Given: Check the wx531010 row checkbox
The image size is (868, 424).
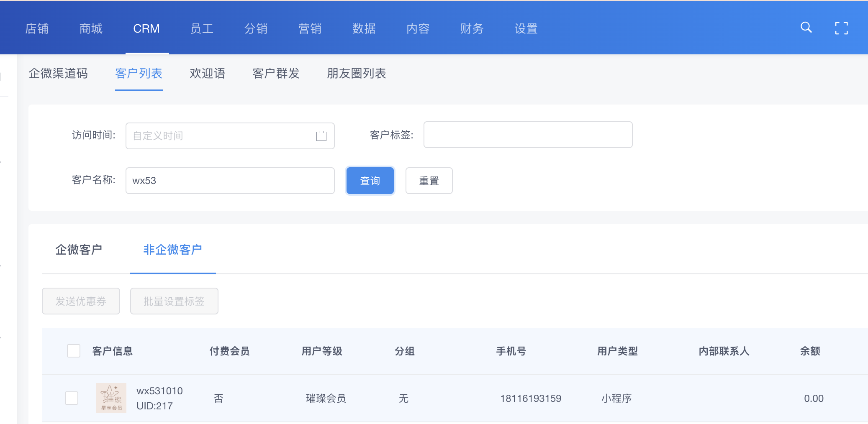Looking at the screenshot, I should 72,398.
